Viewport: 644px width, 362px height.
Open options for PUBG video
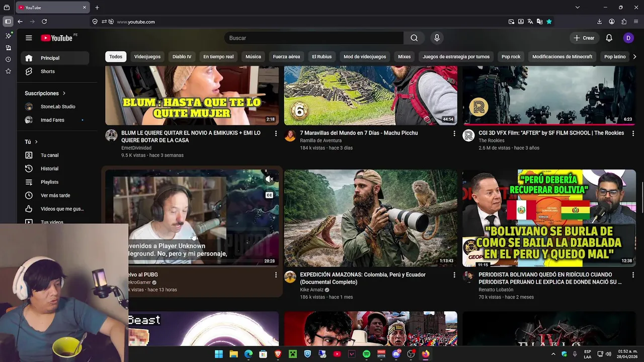[276, 275]
